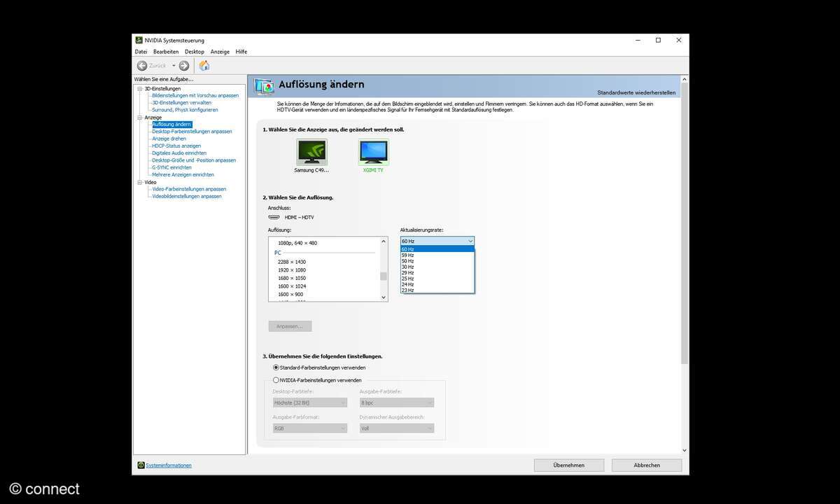Click the Abbrechen button
The image size is (840, 504).
coord(646,465)
